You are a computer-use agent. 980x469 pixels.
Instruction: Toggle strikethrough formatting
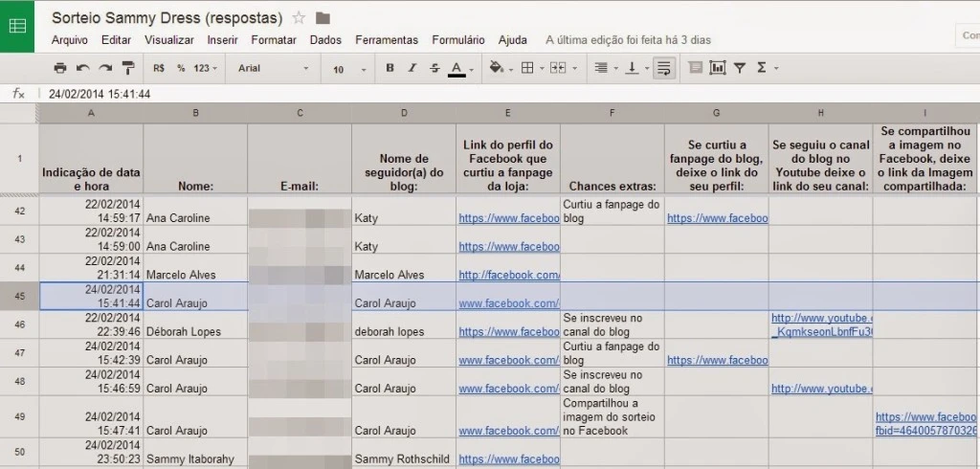pos(434,68)
